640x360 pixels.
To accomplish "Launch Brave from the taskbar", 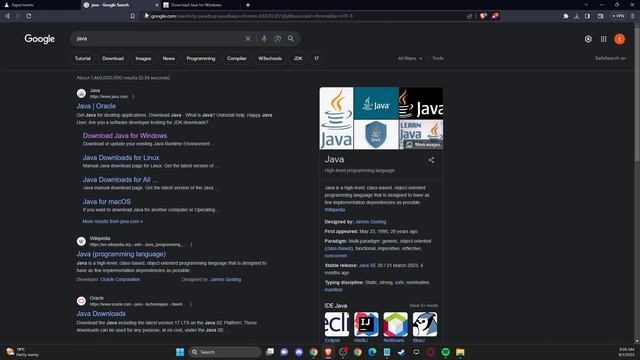I will pos(328,352).
